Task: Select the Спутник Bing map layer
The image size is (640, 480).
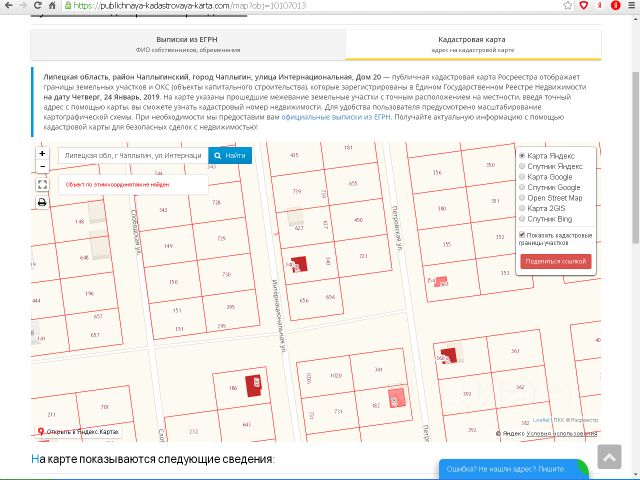Action: click(522, 218)
